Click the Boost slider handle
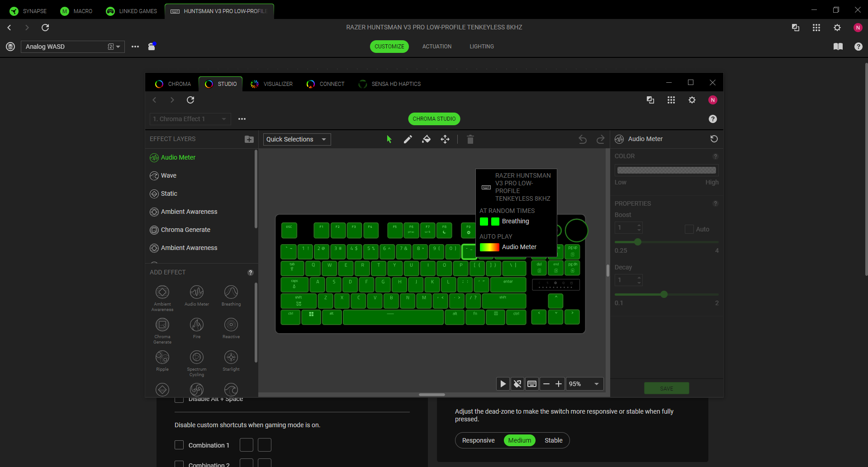The width and height of the screenshot is (868, 467). point(638,242)
